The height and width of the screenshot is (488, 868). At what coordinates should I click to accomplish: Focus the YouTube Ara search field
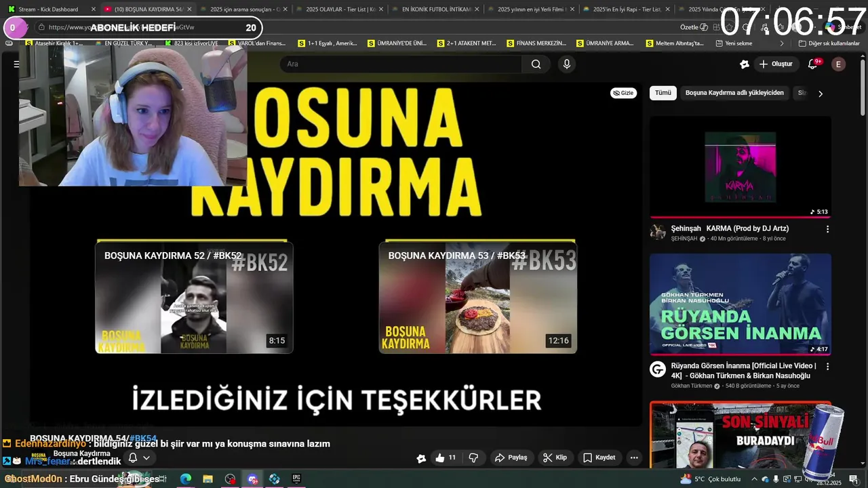tap(401, 64)
